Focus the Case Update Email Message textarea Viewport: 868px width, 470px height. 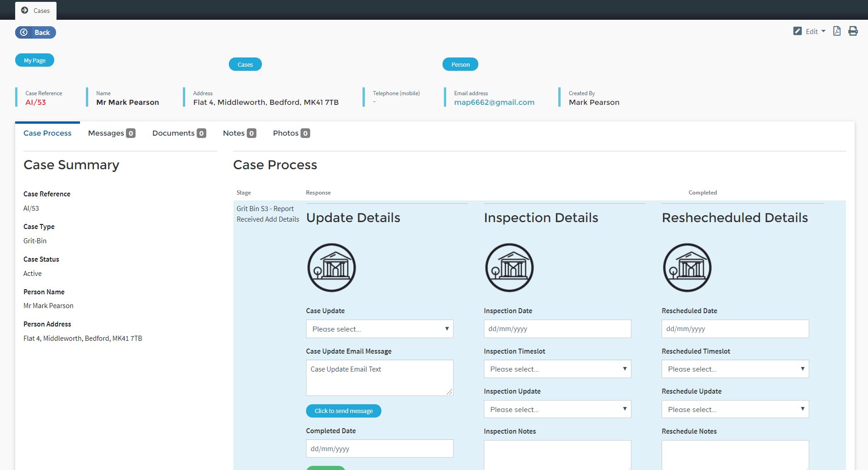coord(379,378)
